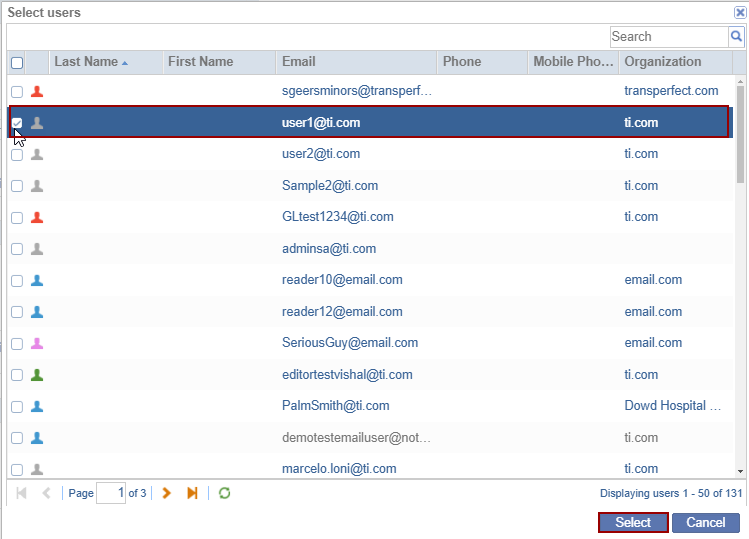The image size is (749, 539).
Task: Focus the Search text field
Action: click(x=668, y=37)
